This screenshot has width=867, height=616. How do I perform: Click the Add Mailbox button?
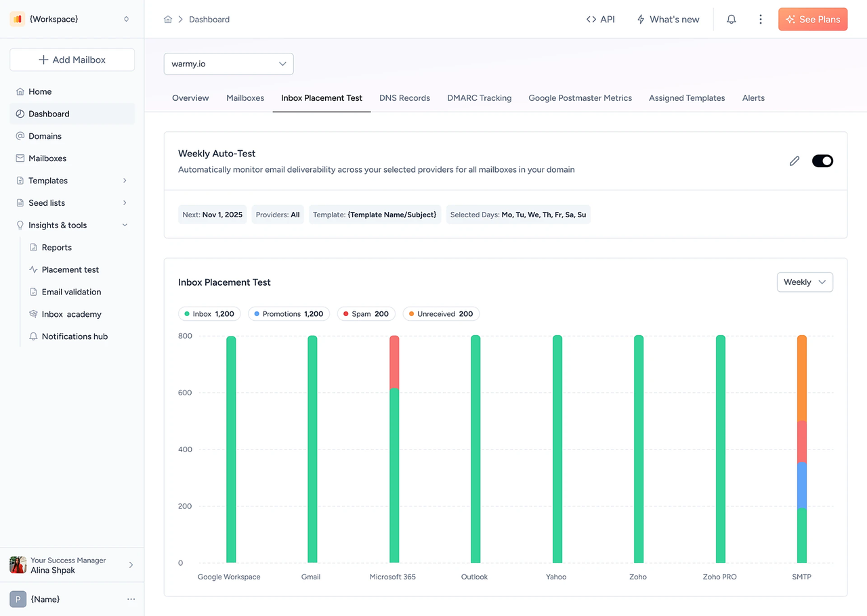[72, 60]
